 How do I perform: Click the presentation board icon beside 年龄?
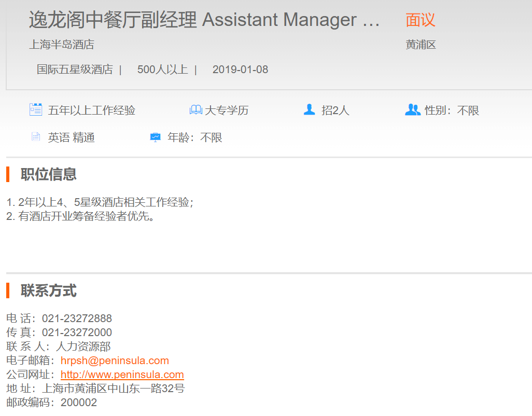tap(155, 137)
